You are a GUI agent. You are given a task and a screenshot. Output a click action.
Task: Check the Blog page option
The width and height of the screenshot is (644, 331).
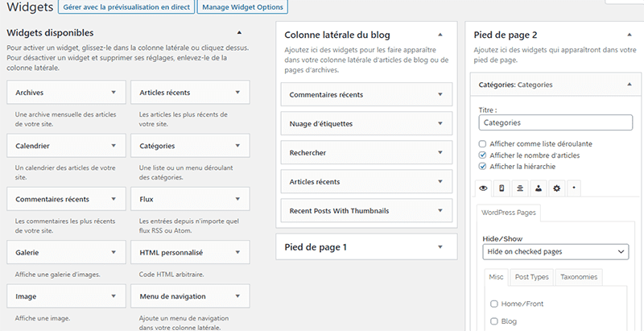pyautogui.click(x=494, y=321)
